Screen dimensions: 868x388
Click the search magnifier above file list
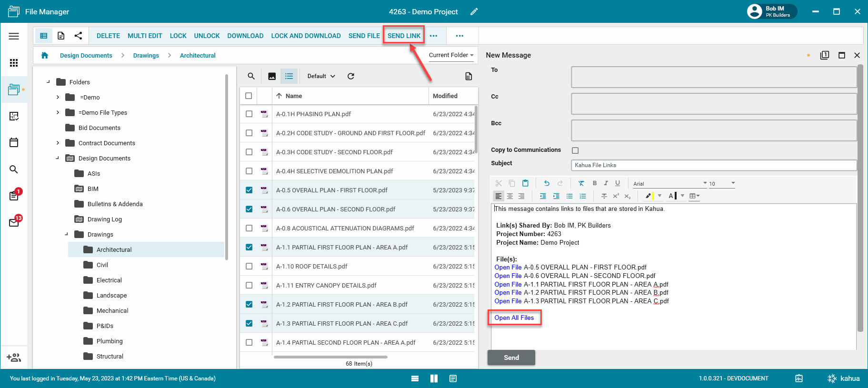(251, 76)
